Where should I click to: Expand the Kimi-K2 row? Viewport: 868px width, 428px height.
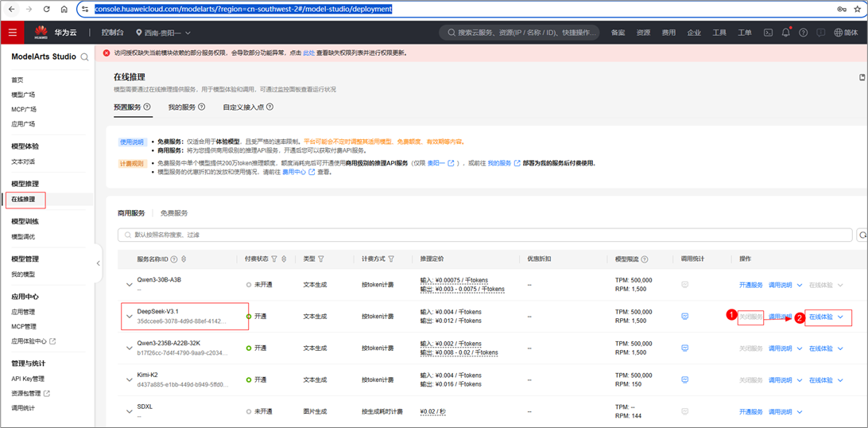tap(130, 380)
